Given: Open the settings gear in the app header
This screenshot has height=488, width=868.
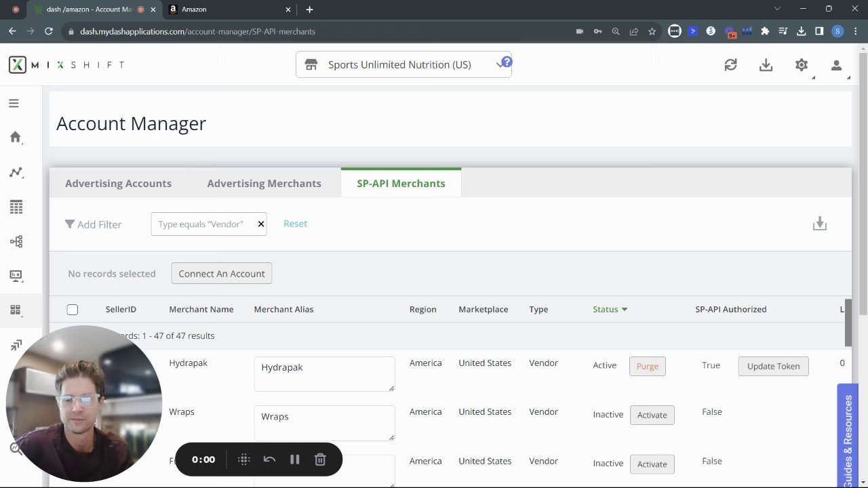Looking at the screenshot, I should tap(802, 64).
